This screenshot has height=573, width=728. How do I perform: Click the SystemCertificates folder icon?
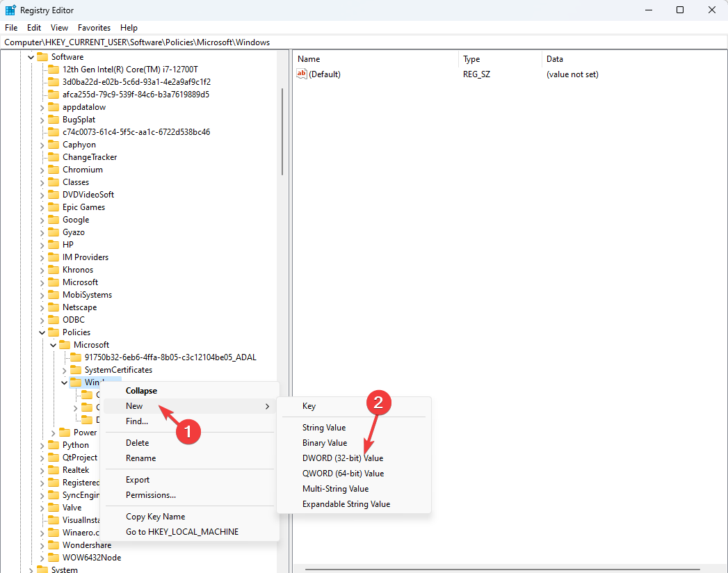coord(76,369)
